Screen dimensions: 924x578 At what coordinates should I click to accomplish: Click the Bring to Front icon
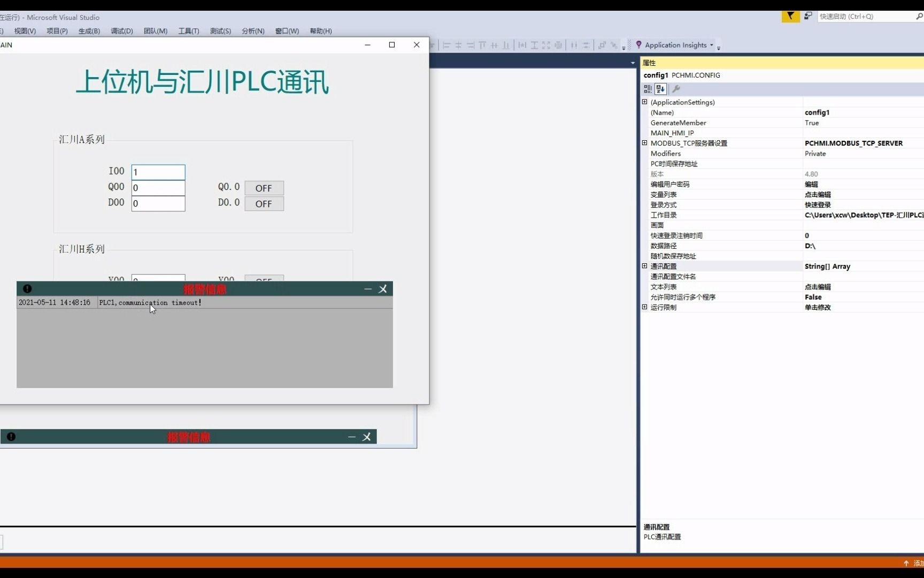(x=602, y=45)
